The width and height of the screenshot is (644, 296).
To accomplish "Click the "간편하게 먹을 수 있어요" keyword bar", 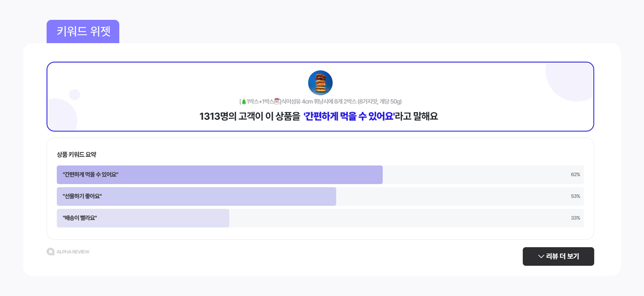I will pyautogui.click(x=219, y=174).
